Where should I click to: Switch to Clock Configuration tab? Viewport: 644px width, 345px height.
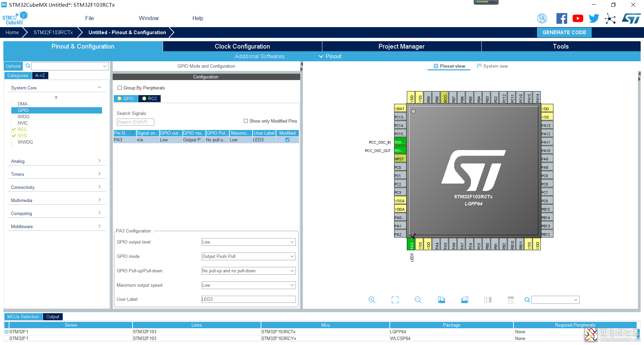tap(242, 46)
